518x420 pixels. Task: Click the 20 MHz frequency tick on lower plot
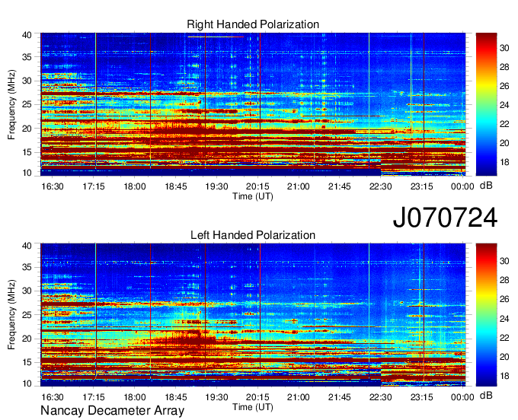27,339
